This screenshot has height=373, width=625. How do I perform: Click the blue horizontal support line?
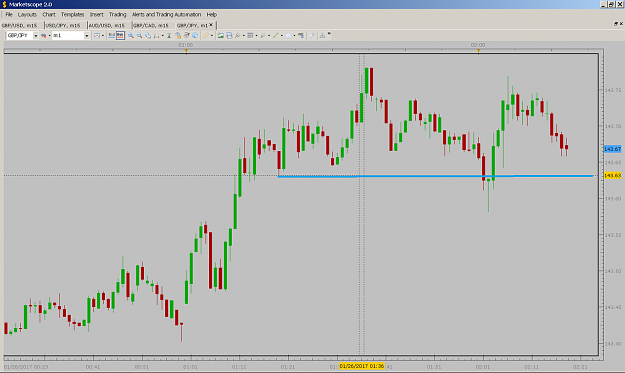click(x=435, y=176)
